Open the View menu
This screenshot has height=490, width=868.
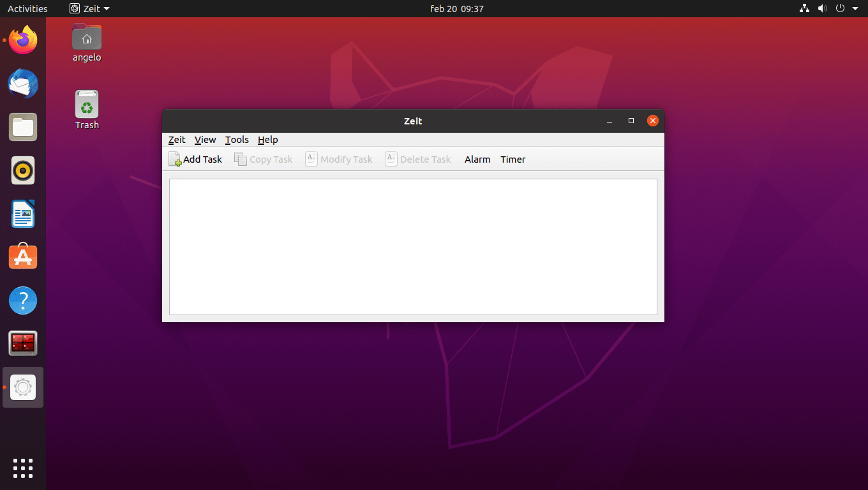[x=206, y=140]
